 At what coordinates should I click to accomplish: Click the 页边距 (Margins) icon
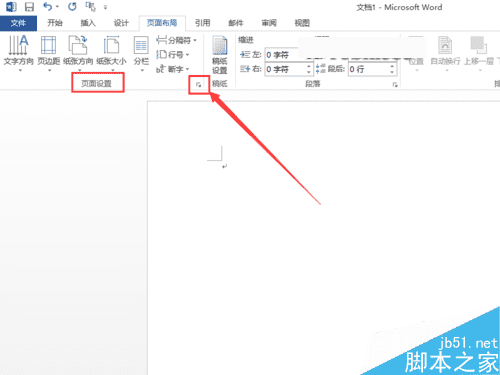point(49,45)
